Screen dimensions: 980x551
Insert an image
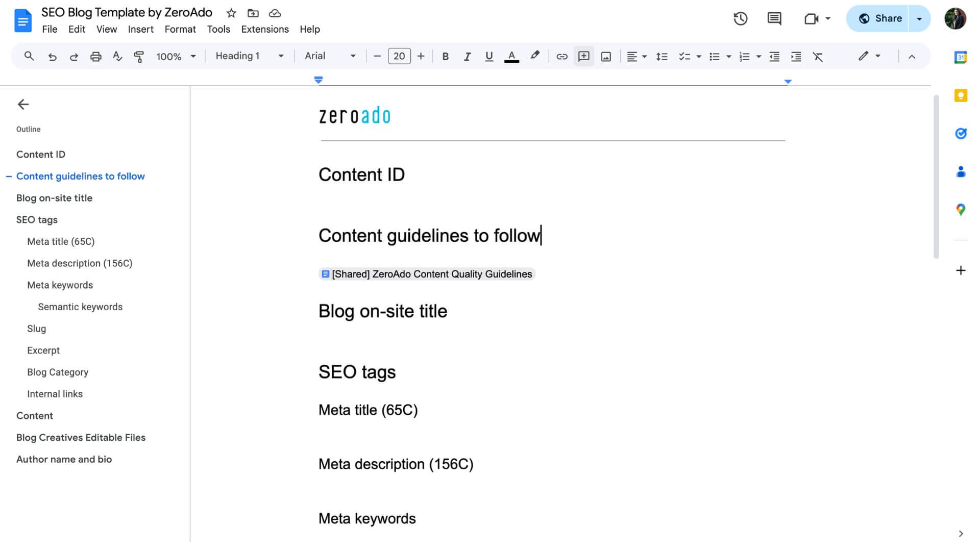[x=606, y=56]
